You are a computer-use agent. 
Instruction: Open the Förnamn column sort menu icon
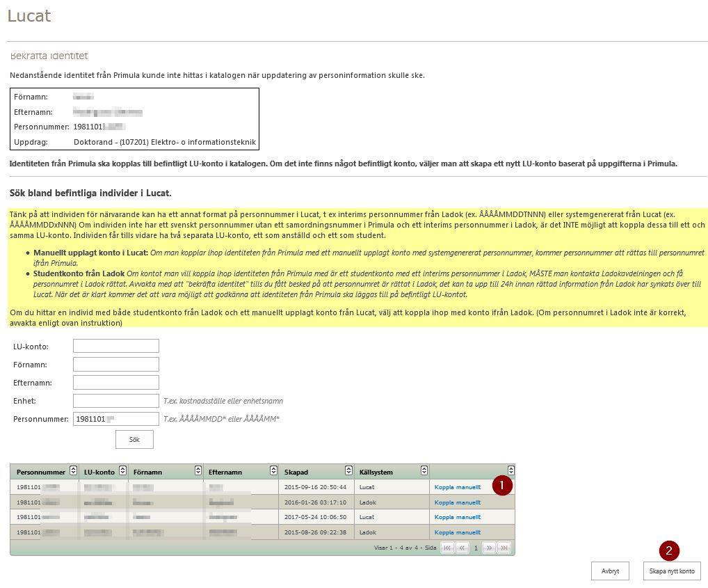click(198, 470)
